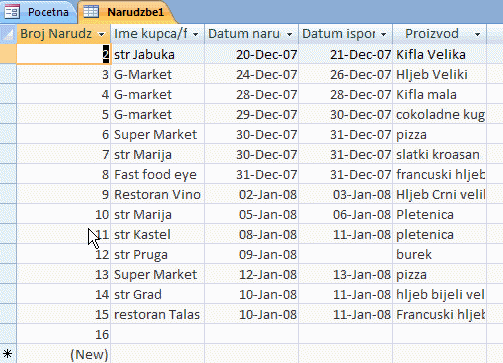This screenshot has width=503, height=363.
Task: Click the Fast food eye customer cell
Action: (x=158, y=174)
